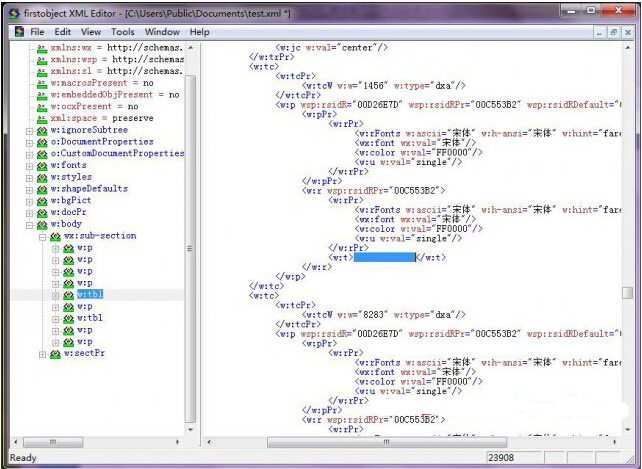Click the w:sectPr element icon
The width and height of the screenshot is (642, 469).
tap(55, 353)
